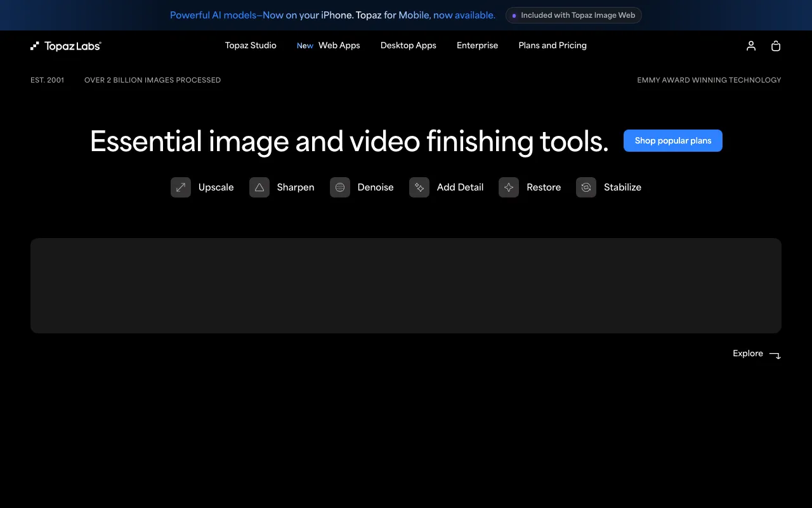Open the user account icon
Screen dimensions: 812x508
pos(751,46)
